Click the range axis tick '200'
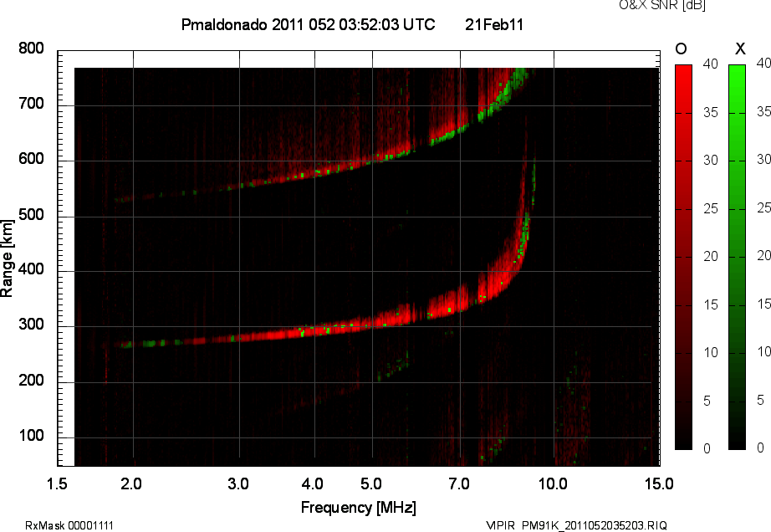 pyautogui.click(x=32, y=380)
